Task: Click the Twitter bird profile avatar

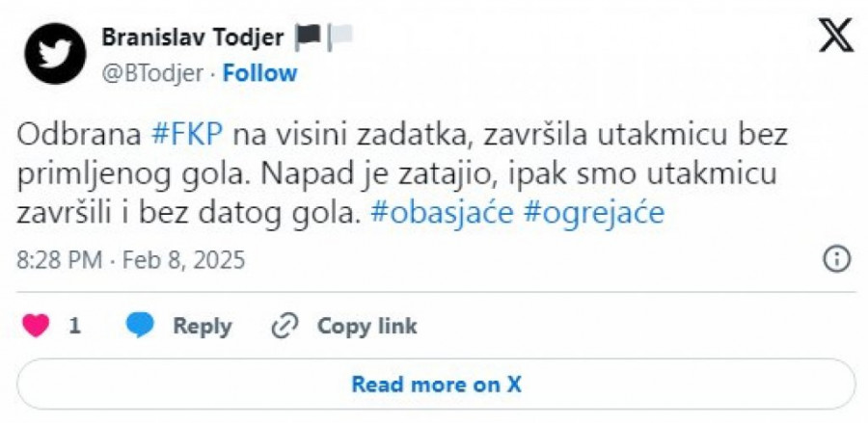Action: [56, 53]
